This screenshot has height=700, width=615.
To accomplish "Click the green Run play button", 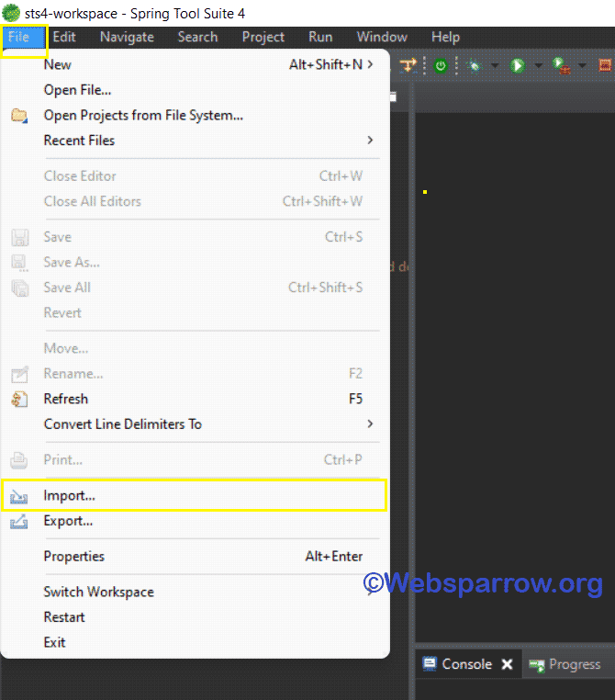I will [x=518, y=65].
